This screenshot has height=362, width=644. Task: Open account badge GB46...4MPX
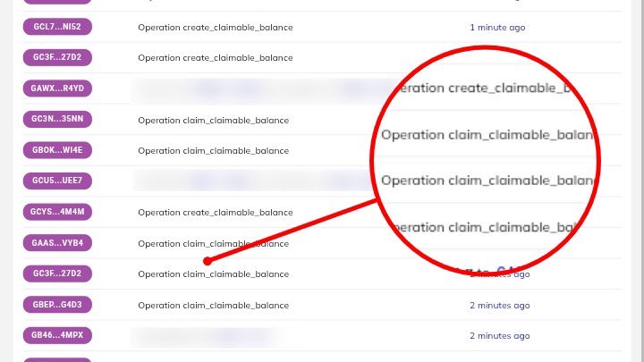point(57,335)
